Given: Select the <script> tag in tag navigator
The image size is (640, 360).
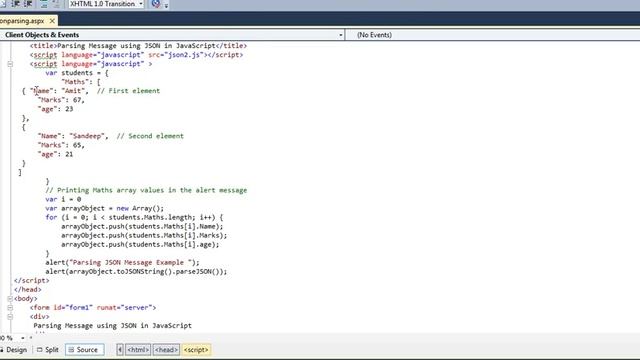Looking at the screenshot, I should pos(196,350).
